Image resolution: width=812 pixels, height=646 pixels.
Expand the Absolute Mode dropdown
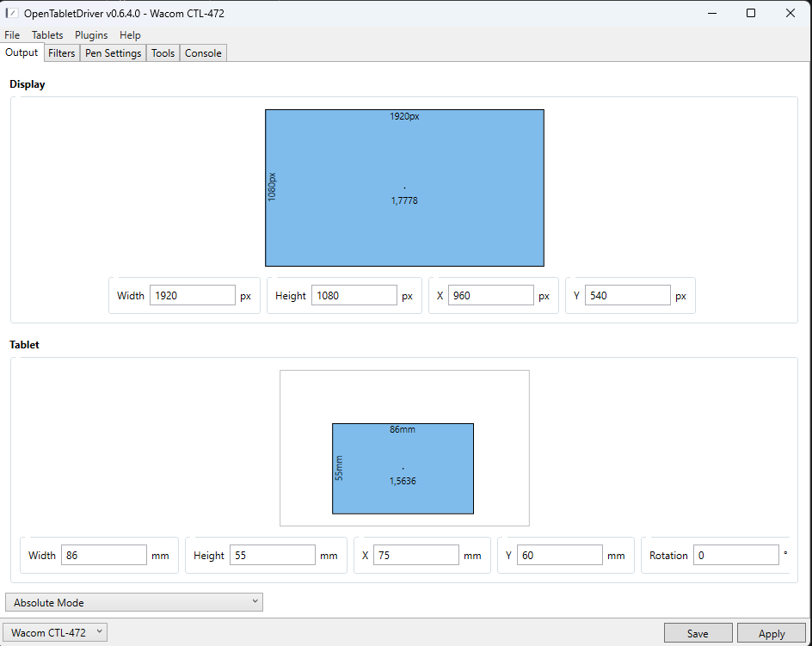(x=134, y=603)
